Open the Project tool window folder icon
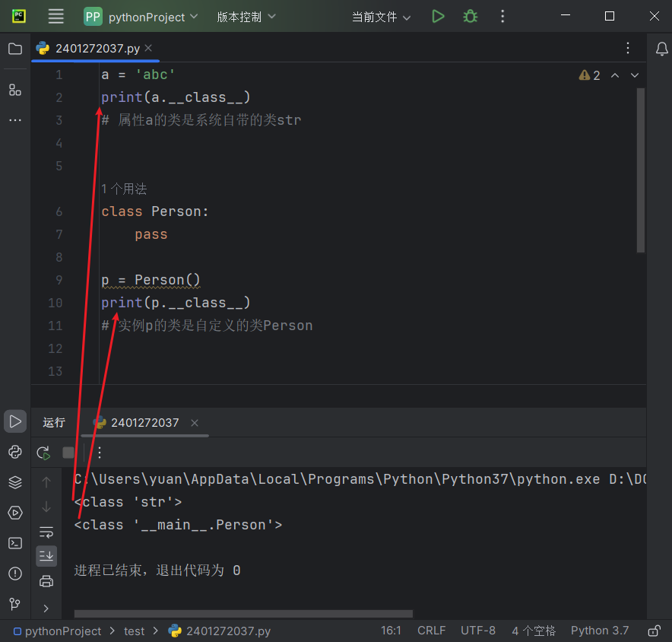The width and height of the screenshot is (672, 642). tap(15, 49)
